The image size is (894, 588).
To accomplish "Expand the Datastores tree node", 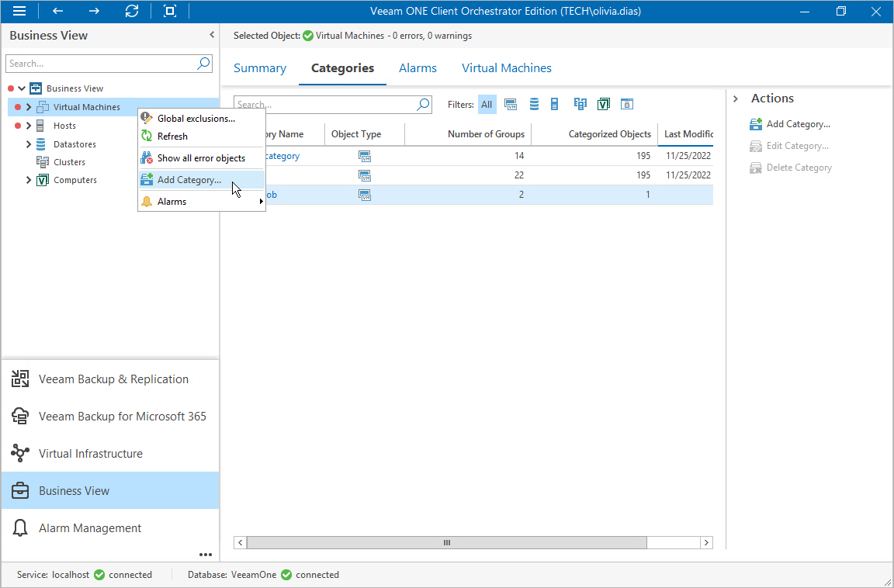I will [29, 144].
